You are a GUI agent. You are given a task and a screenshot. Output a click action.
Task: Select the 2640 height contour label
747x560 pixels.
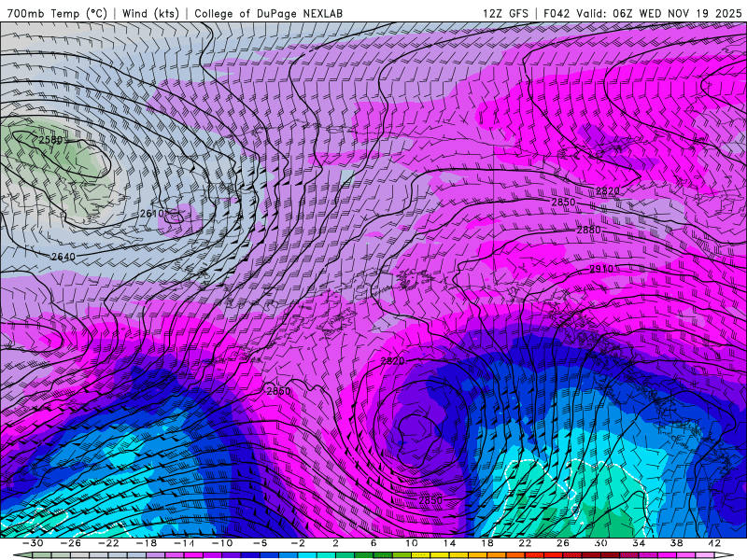pos(63,257)
